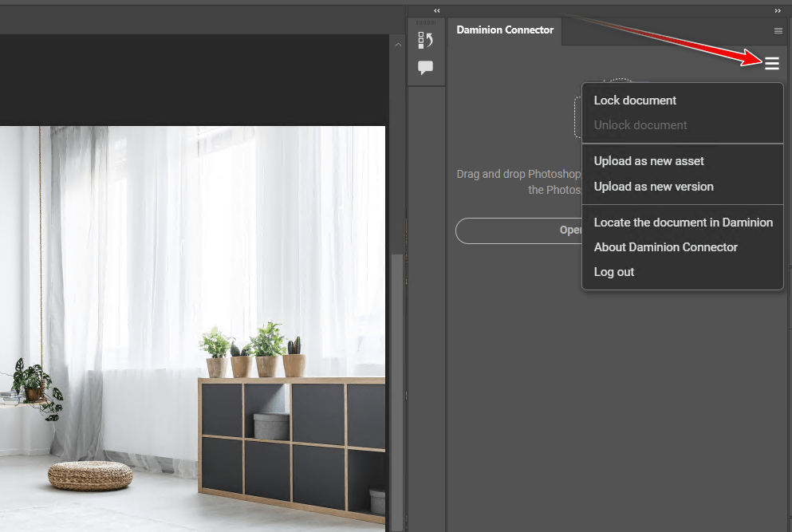
Task: Click the dock grip handle above History icon
Action: (426, 22)
